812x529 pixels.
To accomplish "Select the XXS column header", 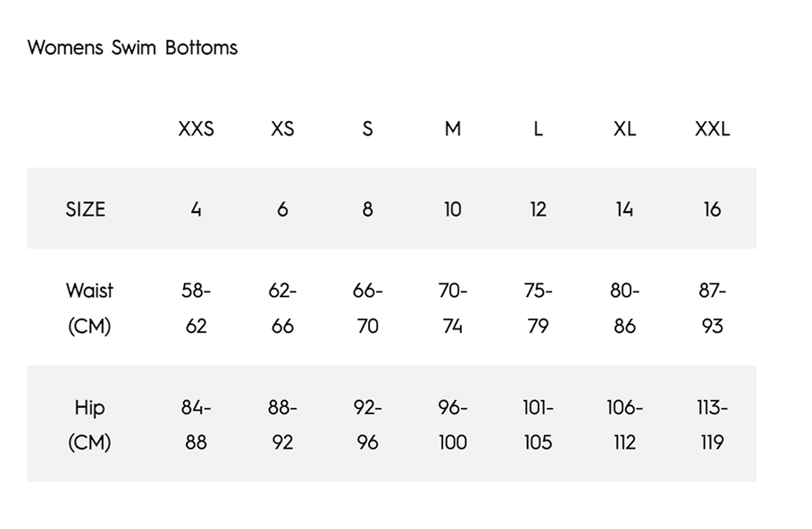I will pyautogui.click(x=196, y=129).
